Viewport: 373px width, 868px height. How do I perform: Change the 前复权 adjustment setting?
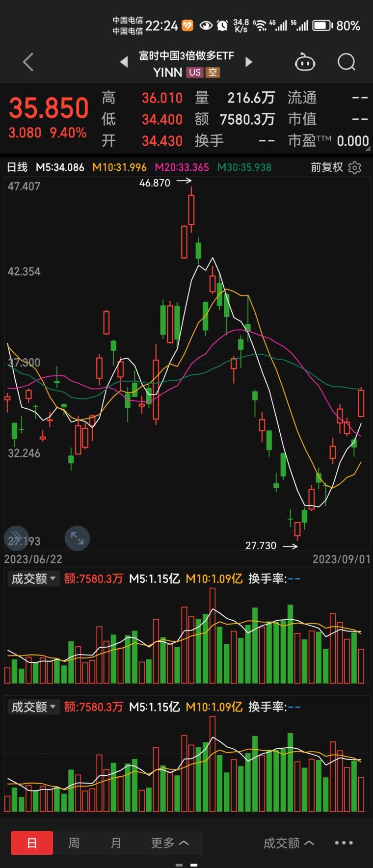coord(327,167)
